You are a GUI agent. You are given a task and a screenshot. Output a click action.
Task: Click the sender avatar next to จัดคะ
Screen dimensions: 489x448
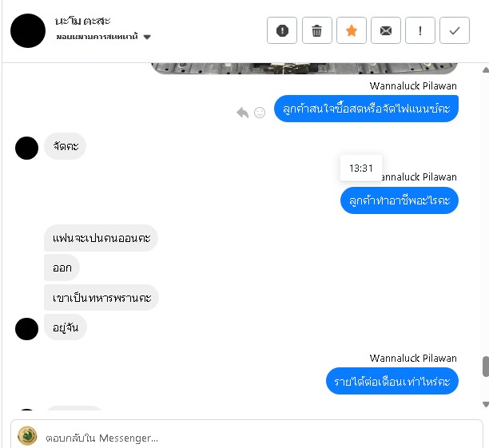[26, 148]
